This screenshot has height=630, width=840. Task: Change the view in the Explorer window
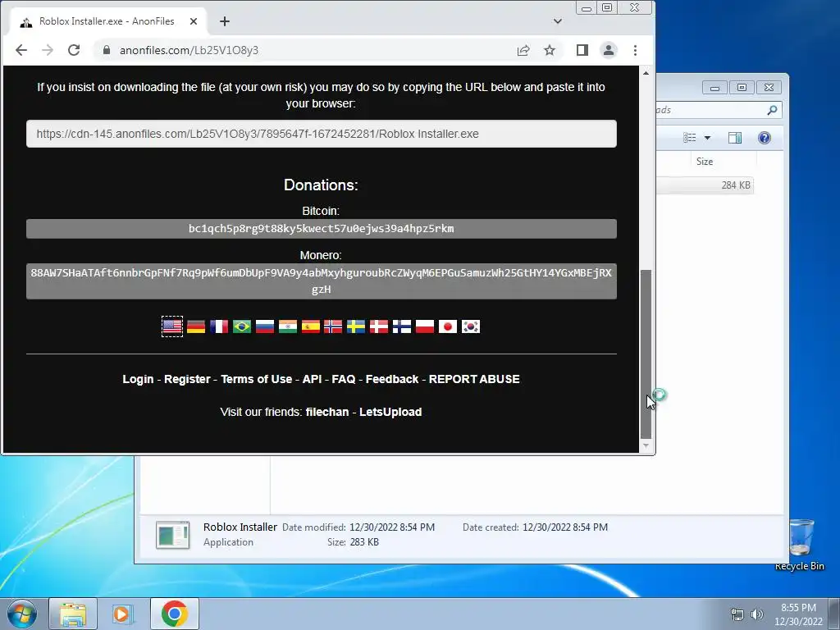tap(689, 138)
